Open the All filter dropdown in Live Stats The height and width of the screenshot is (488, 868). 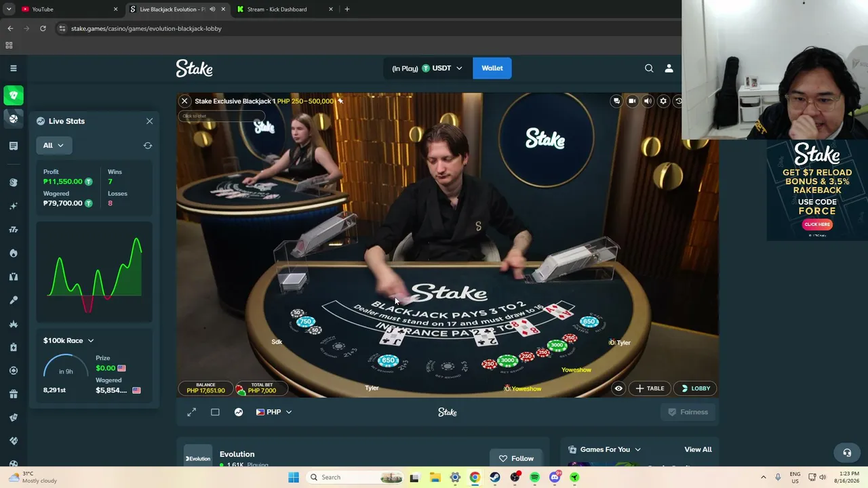pyautogui.click(x=54, y=145)
